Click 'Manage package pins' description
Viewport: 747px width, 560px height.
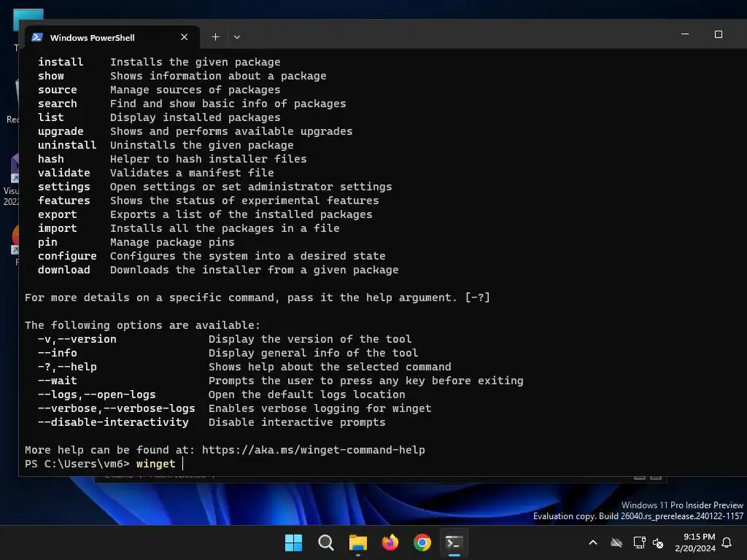[172, 242]
